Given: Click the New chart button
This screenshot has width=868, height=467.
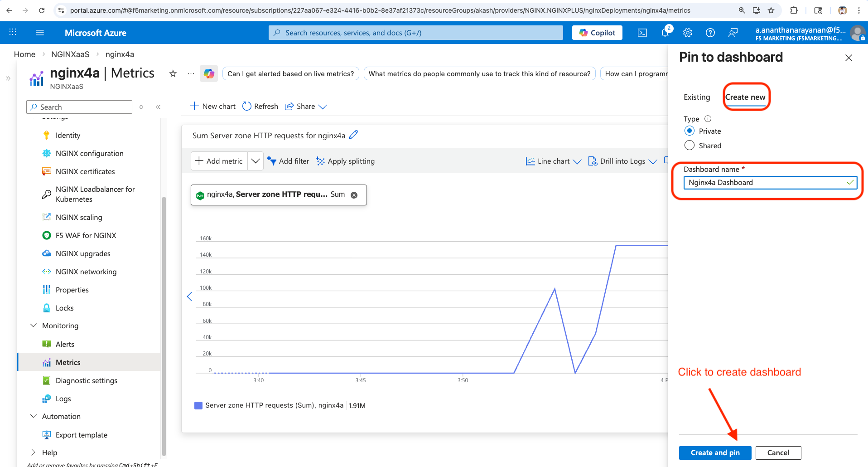Looking at the screenshot, I should [x=213, y=106].
